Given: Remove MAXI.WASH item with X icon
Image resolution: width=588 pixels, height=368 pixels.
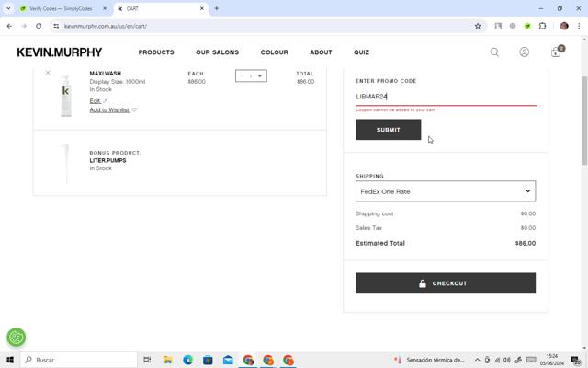Looking at the screenshot, I should point(48,73).
